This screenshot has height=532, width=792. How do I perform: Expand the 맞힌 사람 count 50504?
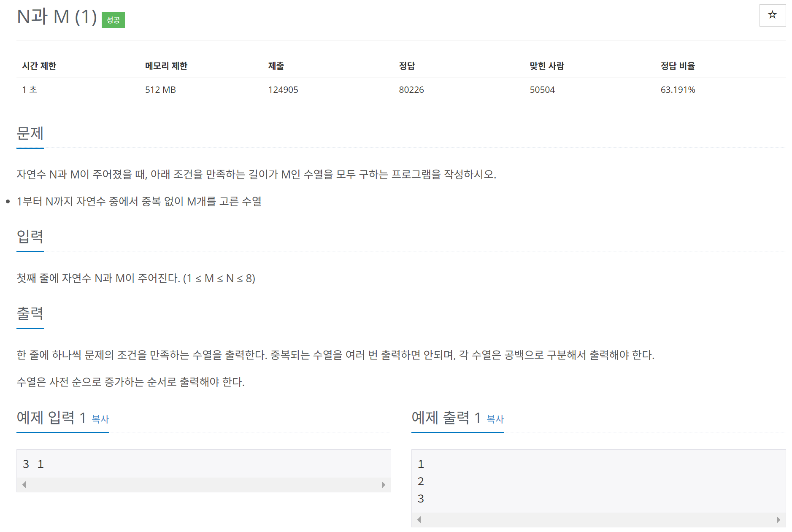[x=542, y=89]
